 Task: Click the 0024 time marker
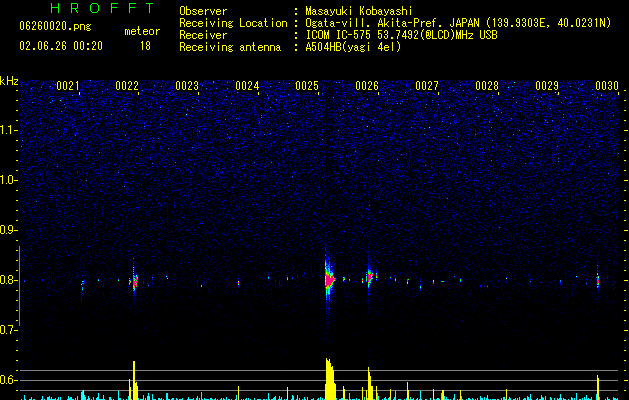[x=247, y=86]
